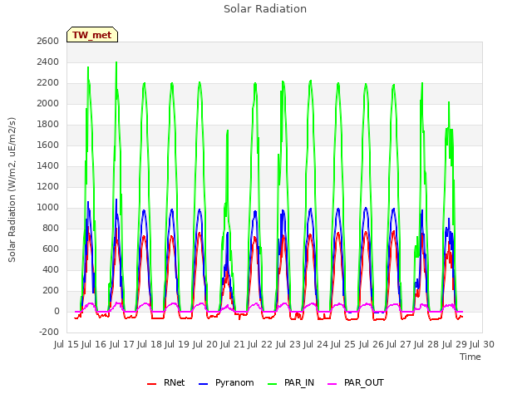Click the 1000 y-axis tick label
Viewport: 532px width, 399px height.
48,207
